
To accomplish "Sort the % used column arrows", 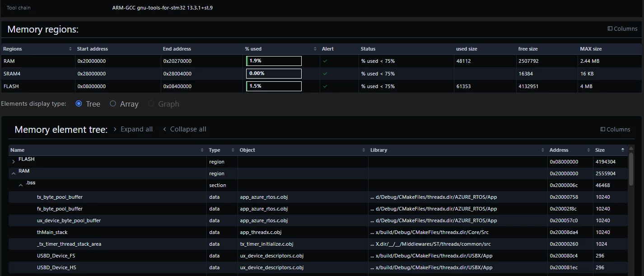I will click(x=315, y=49).
